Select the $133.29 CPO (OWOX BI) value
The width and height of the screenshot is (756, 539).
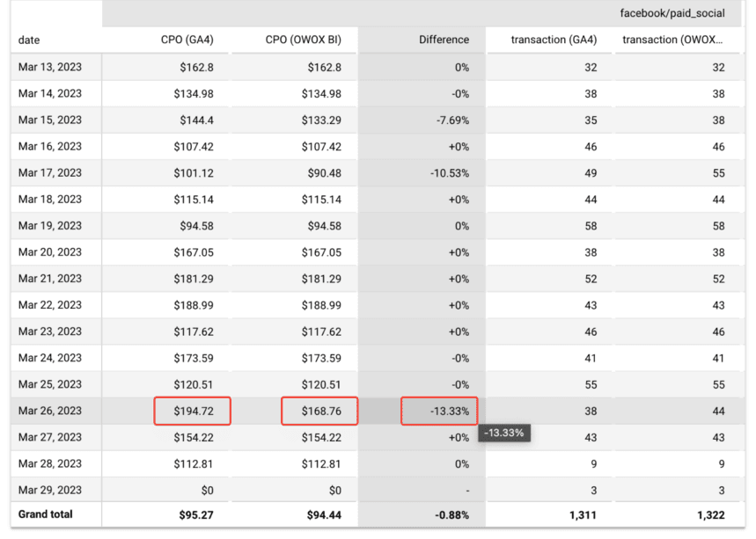[x=321, y=120]
